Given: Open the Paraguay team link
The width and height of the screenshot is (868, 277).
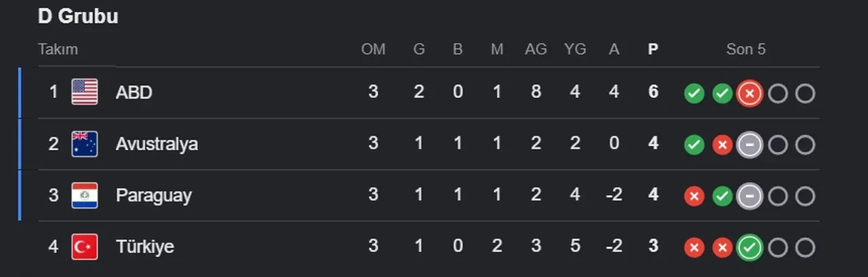Looking at the screenshot, I should [x=153, y=196].
